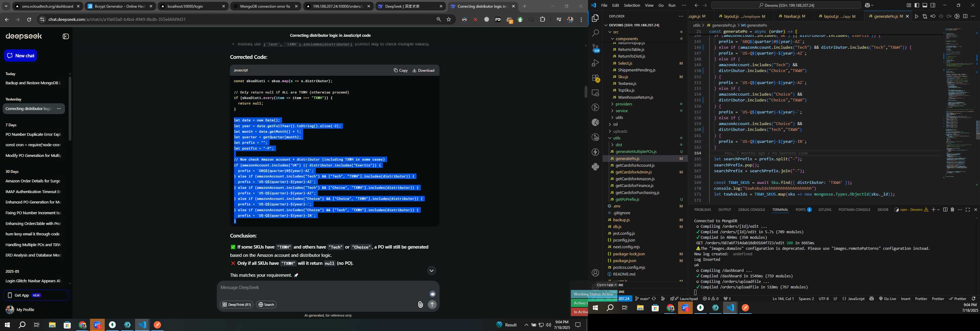The width and height of the screenshot is (980, 331).
Task: Download the corrected code block
Action: pos(424,70)
